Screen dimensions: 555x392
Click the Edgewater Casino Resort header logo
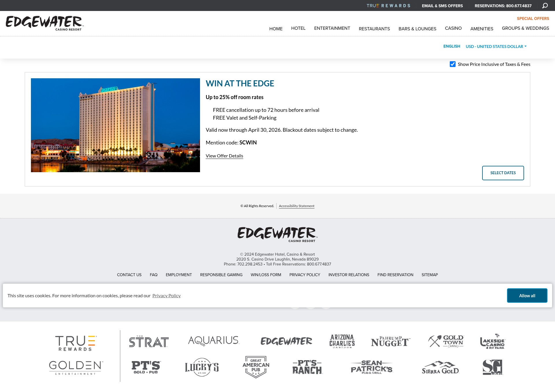[x=45, y=23]
